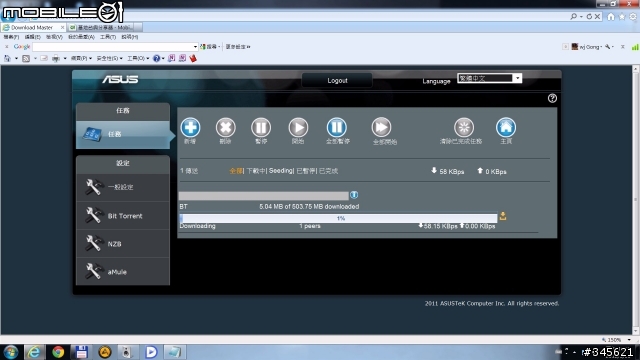This screenshot has height=360, width=640.
Task: Click the address bar search magnifier icon
Action: 574,16
